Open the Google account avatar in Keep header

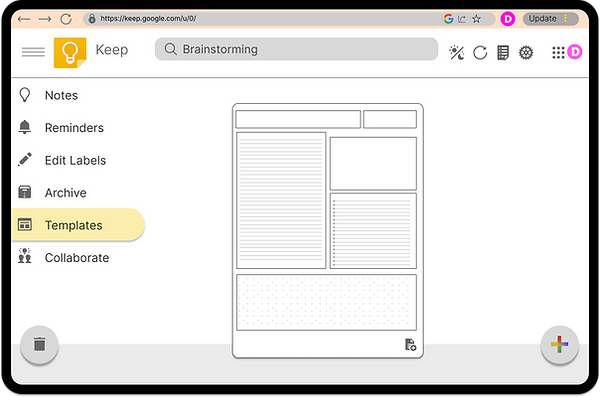574,52
